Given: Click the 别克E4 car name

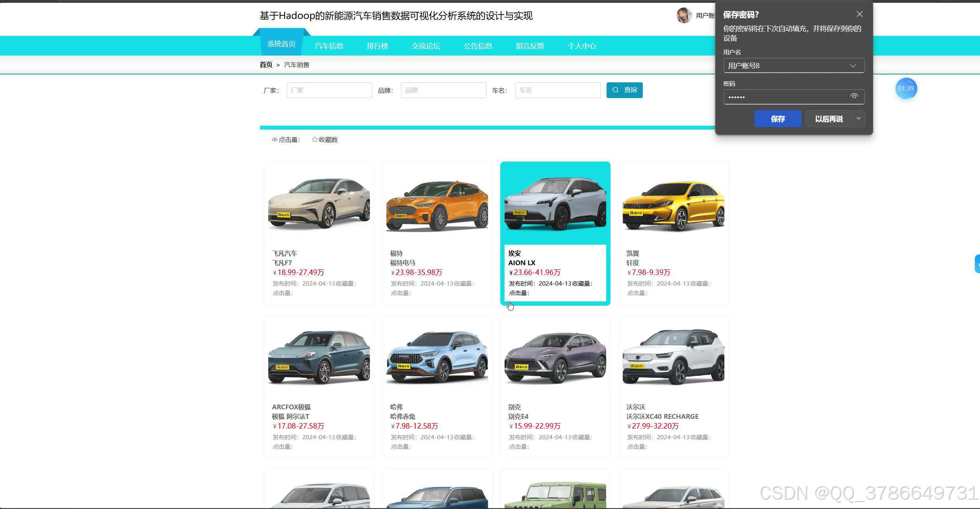Looking at the screenshot, I should click(518, 416).
